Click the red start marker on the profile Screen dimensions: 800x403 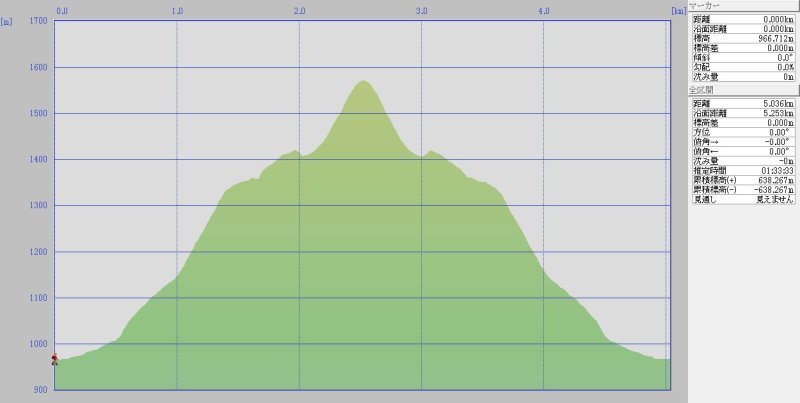pyautogui.click(x=54, y=359)
